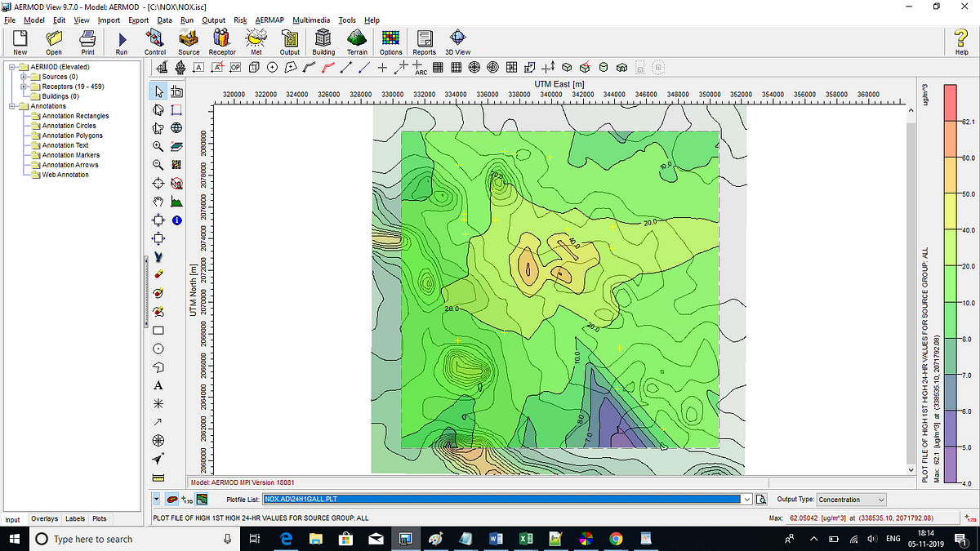This screenshot has height=551, width=980.
Task: Choose the annotation Text tool
Action: point(158,385)
